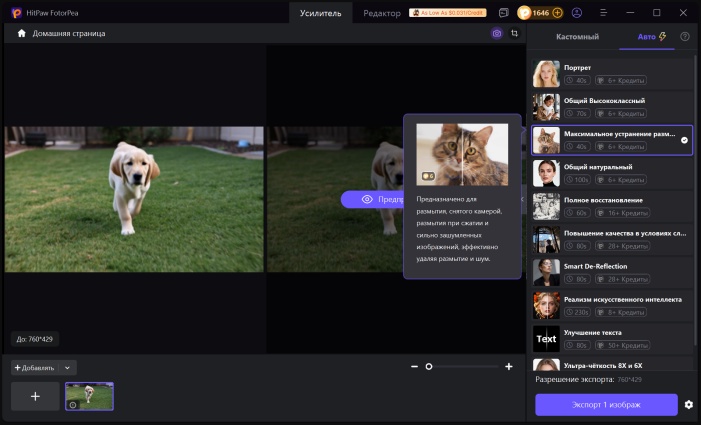
Task: Click the zoom slider handle
Action: 429,366
